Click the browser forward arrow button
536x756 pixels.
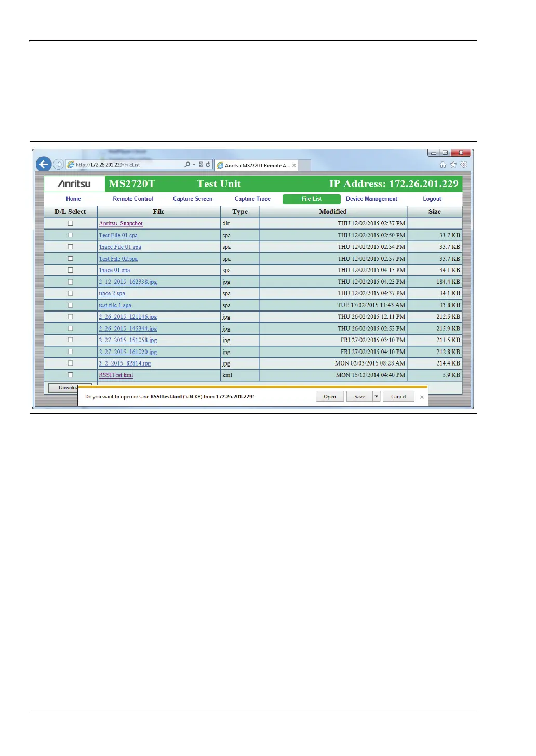pos(58,165)
